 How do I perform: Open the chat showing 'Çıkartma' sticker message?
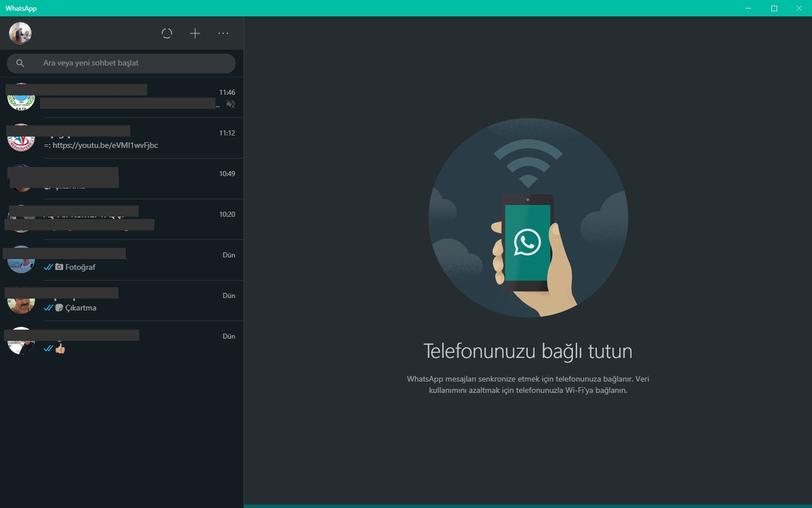point(122,301)
